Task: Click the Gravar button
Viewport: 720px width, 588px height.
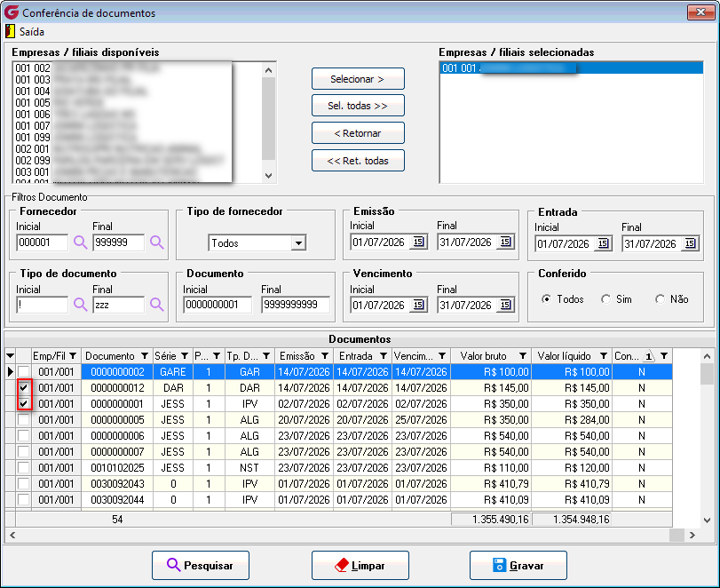Action: (x=518, y=566)
